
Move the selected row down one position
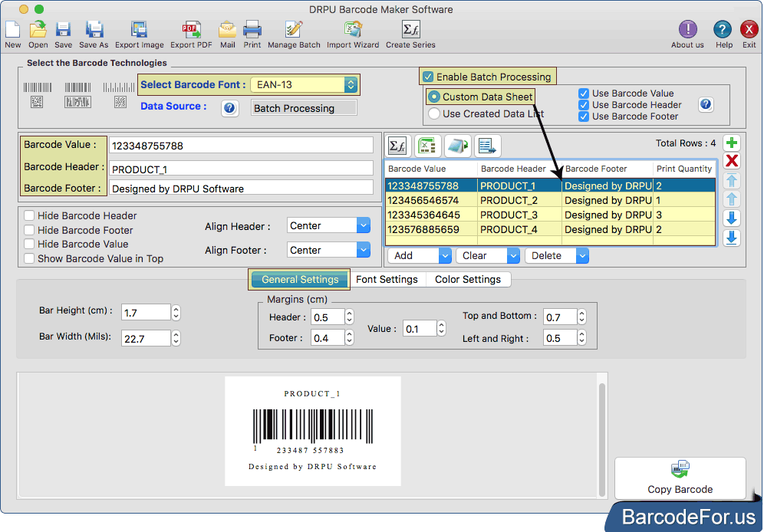click(731, 218)
